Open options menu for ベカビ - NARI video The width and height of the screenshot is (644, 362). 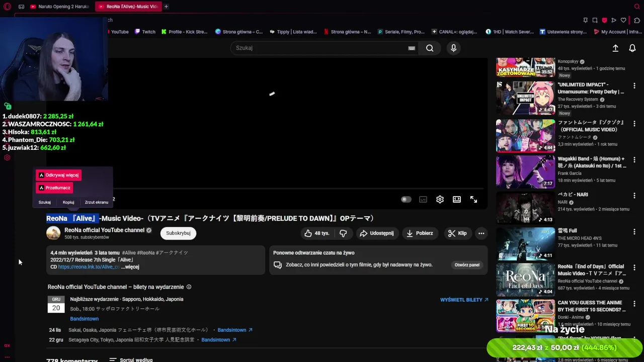pos(634,196)
